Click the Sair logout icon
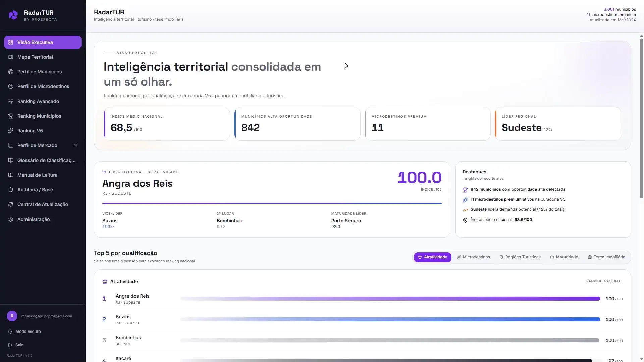Image resolution: width=644 pixels, height=362 pixels. pyautogui.click(x=10, y=345)
